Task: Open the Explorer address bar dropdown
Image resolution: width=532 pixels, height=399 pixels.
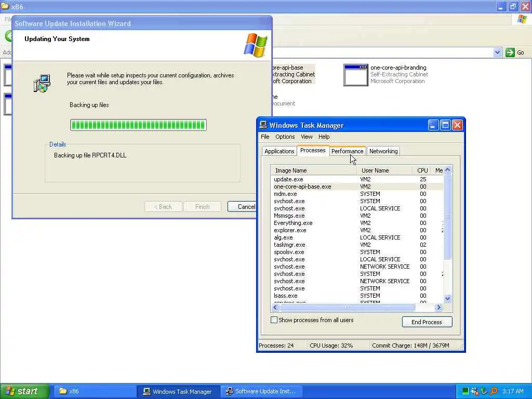Action: pos(497,52)
